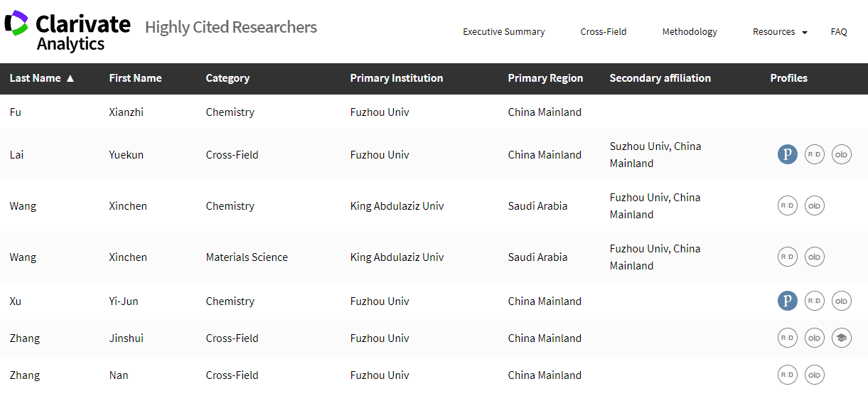Screen dimensions: 868x401
Task: Open Yi-Jun Xu's Publons profile icon
Action: tap(787, 301)
